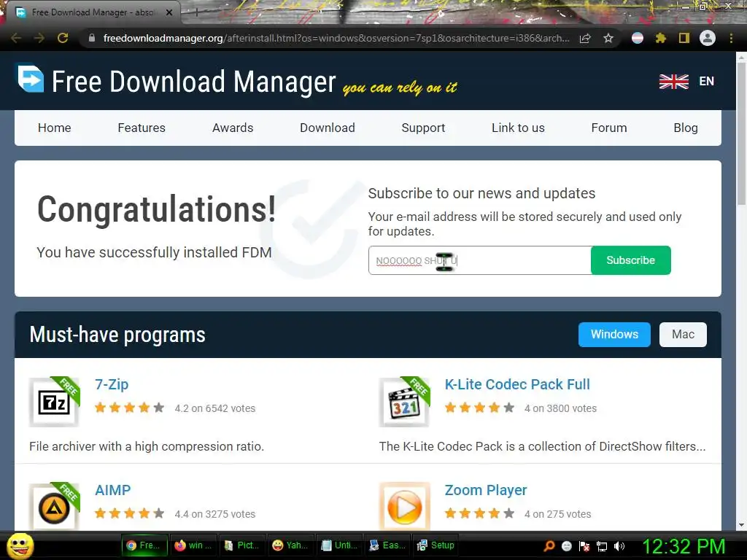
Task: Open the EN language selector
Action: click(706, 82)
